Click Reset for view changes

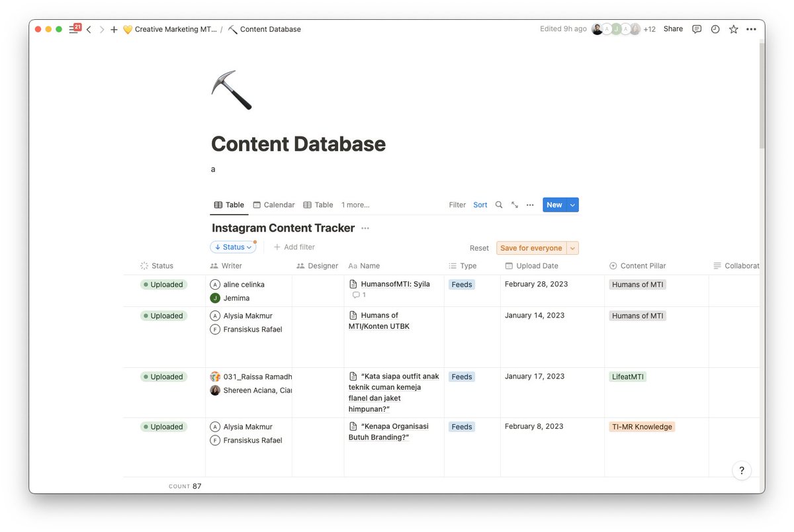[479, 248]
